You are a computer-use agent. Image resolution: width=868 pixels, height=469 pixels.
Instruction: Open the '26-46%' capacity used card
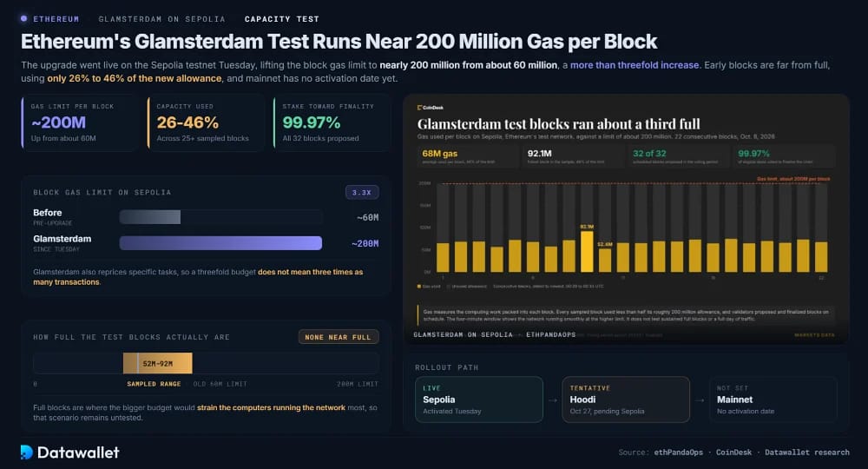(206, 122)
